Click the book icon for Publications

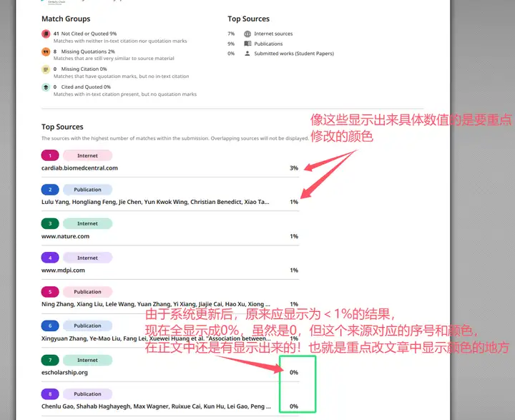tap(247, 44)
